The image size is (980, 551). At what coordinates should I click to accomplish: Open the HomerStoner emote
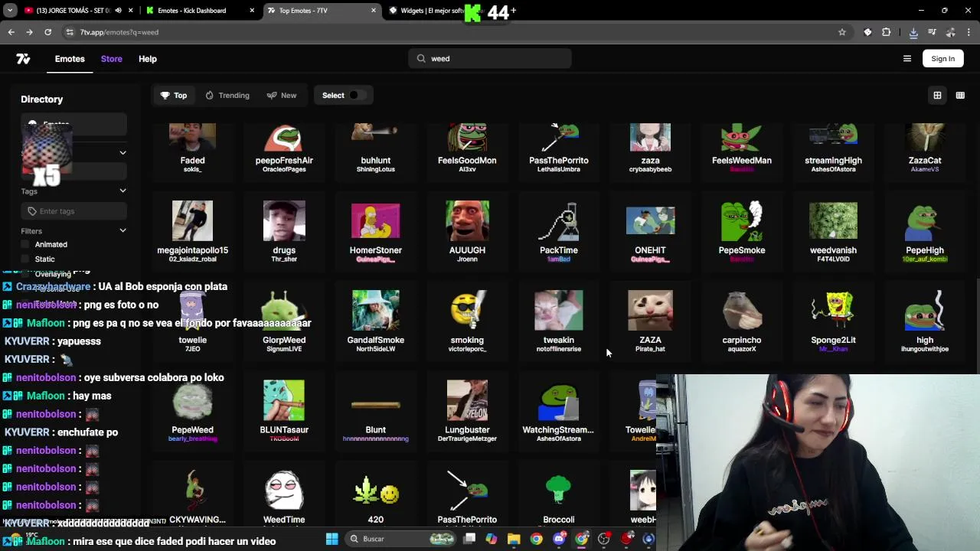pyautogui.click(x=375, y=232)
